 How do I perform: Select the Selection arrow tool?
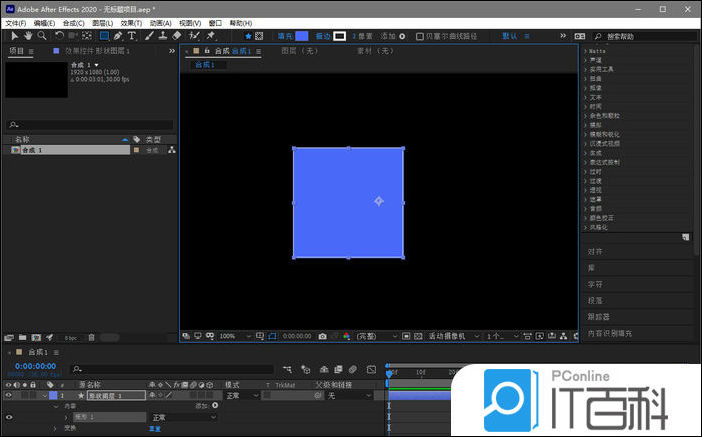14,36
